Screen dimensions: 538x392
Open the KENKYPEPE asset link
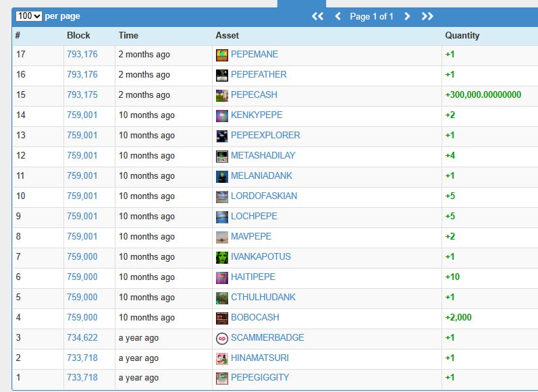[257, 115]
